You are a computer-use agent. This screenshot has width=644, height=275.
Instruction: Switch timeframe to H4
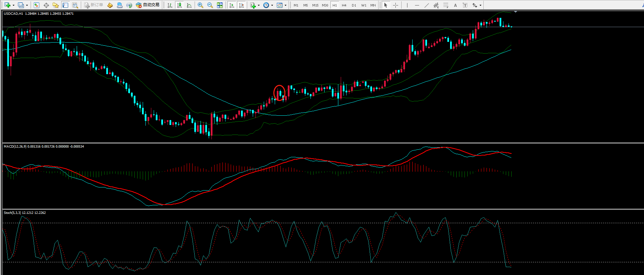pos(344,5)
